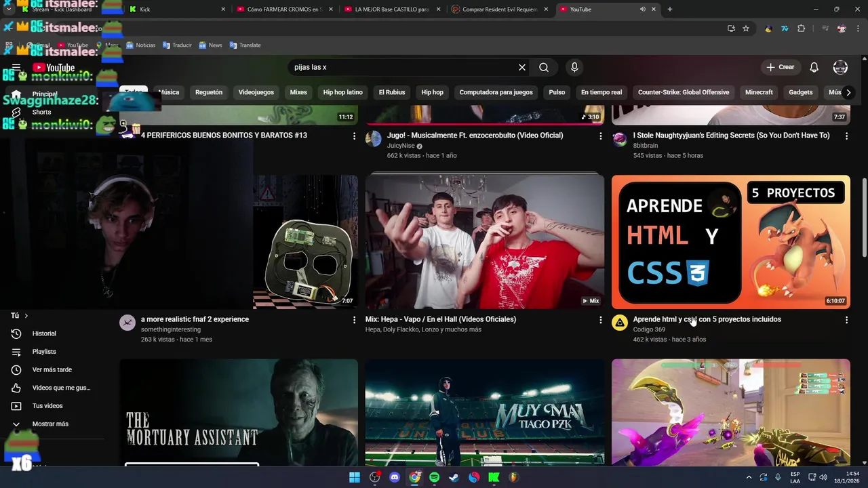
Task: Click the Crear button
Action: coord(780,67)
